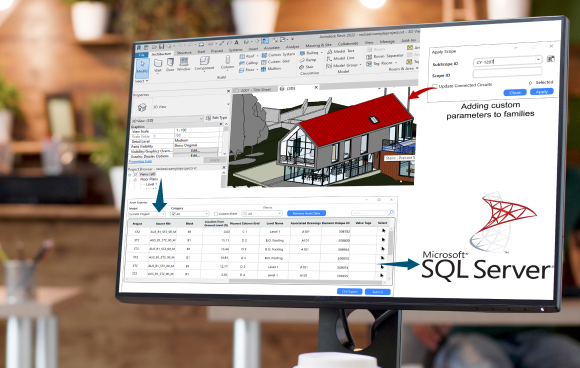Switch to the Structure ribbon tab
Screen dimensions: 580x368
[184, 53]
